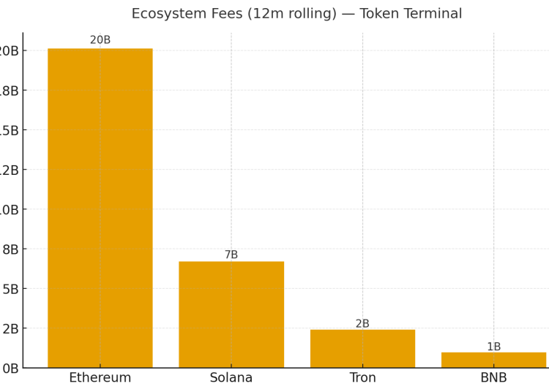549x392 pixels.
Task: Click the Ethereum x-axis label
Action: pos(100,378)
